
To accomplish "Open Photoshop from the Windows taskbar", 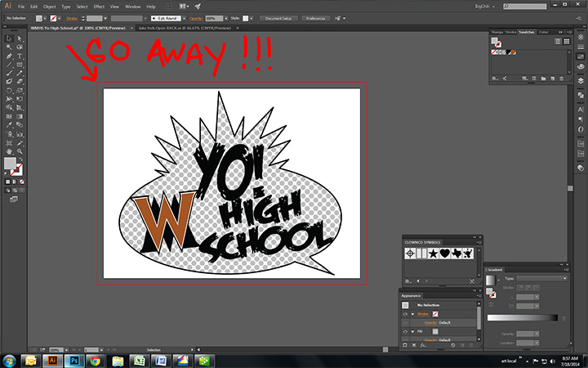I will (73, 361).
